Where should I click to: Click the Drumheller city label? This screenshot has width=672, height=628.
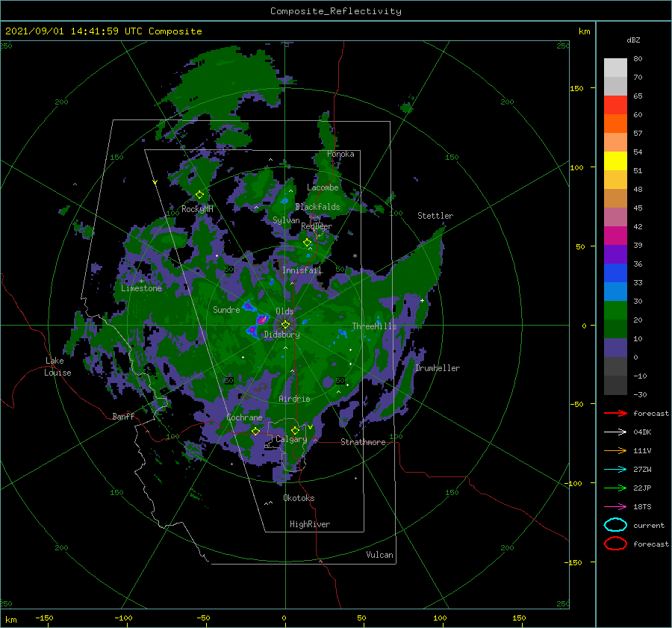point(438,368)
